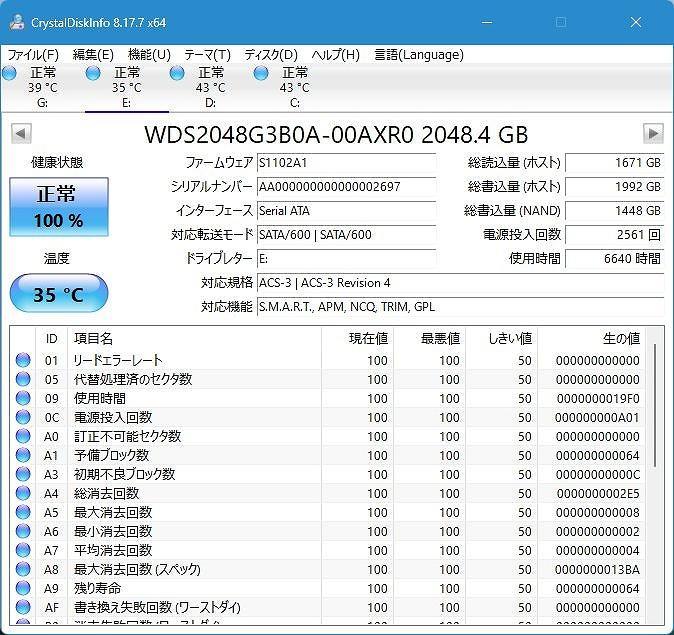Viewport: 674px width, 635px height.
Task: Click status icon of row A6 最小消去回数
Action: 23,531
